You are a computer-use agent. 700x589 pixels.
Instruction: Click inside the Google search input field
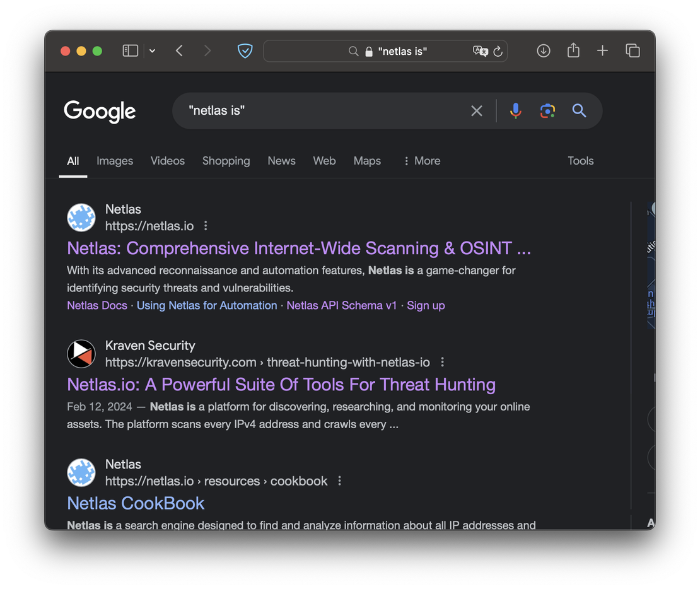coord(322,111)
